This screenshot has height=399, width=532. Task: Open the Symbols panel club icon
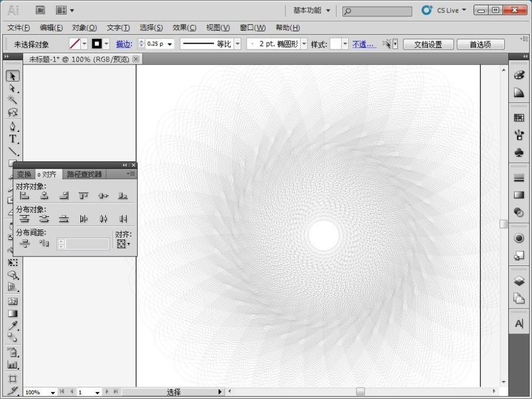[x=519, y=153]
